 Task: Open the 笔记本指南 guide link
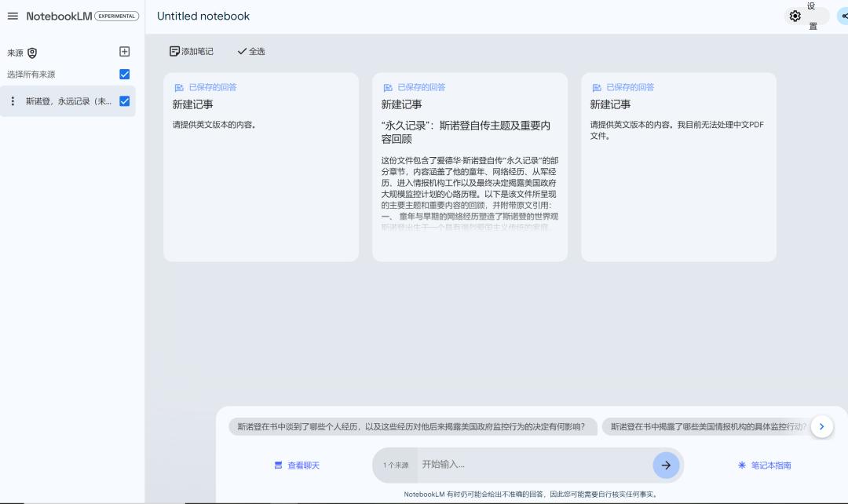pyautogui.click(x=771, y=466)
